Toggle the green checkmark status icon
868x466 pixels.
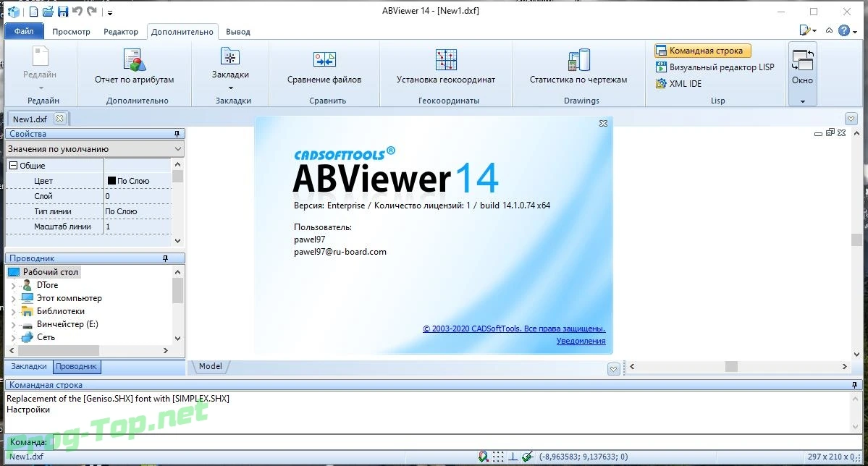coord(528,457)
